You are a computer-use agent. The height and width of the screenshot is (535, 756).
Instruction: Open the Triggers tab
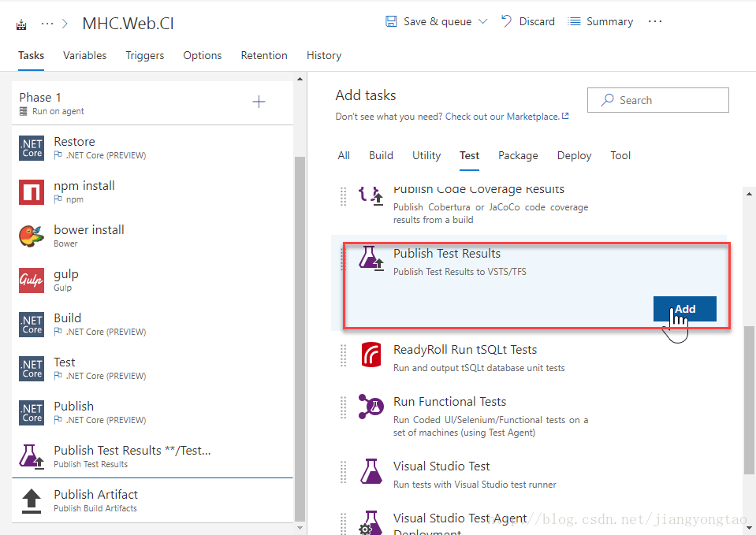[x=144, y=55]
